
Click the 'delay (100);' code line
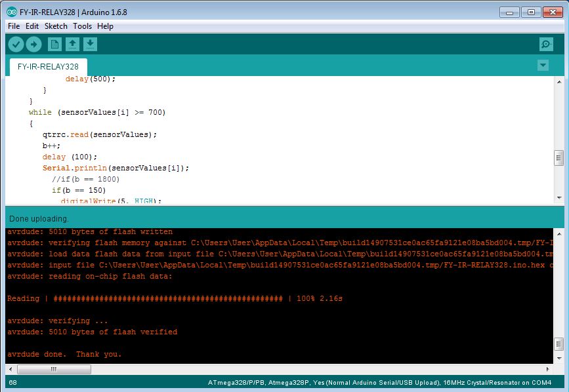pyautogui.click(x=70, y=157)
